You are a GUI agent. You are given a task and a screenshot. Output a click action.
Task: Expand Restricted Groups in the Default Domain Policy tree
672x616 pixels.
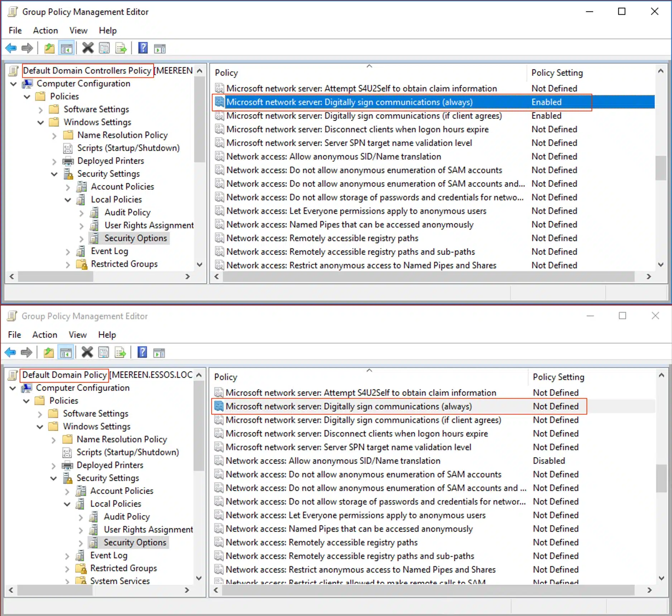tap(67, 568)
